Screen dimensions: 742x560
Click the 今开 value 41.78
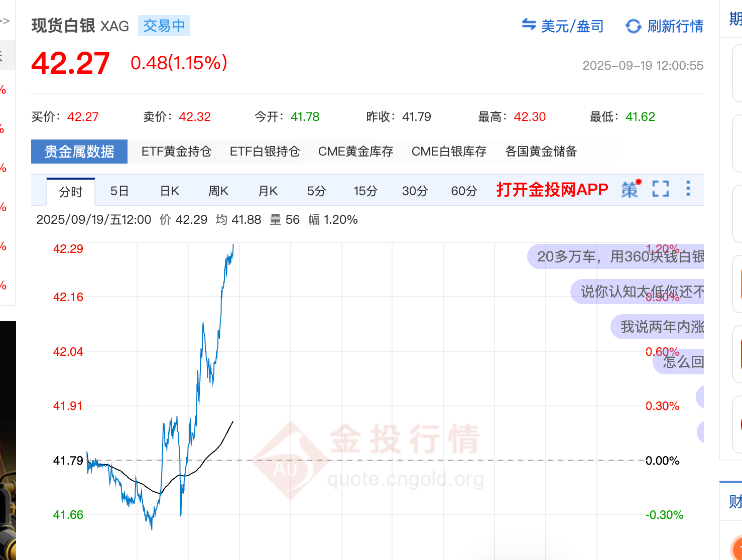[305, 117]
